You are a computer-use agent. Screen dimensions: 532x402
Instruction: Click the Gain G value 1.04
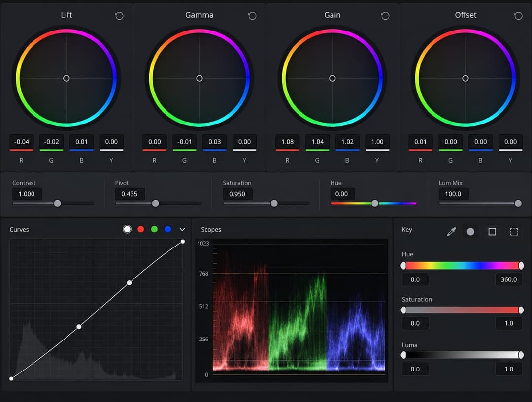(x=318, y=142)
